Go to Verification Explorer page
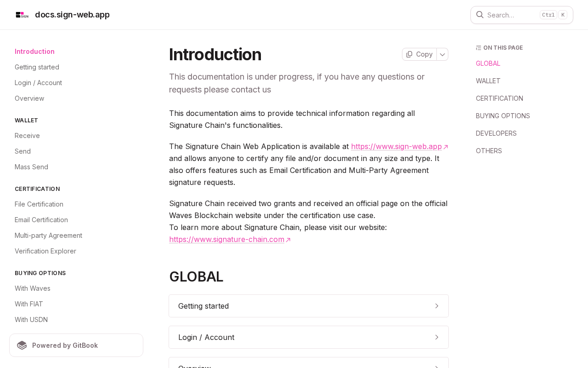 click(x=45, y=251)
